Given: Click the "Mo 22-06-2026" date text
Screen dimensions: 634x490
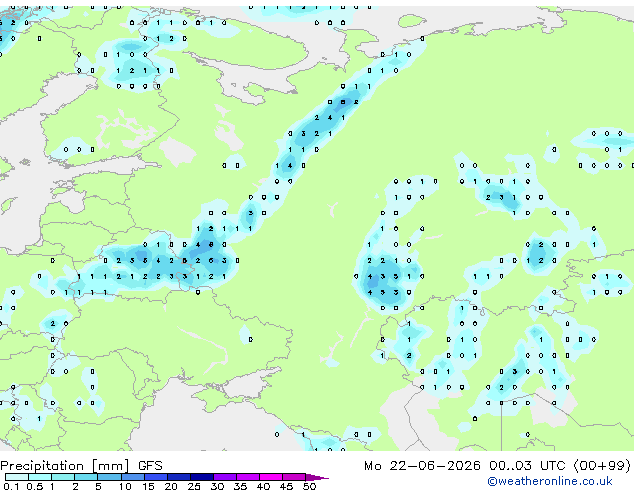Looking at the screenshot, I should click(422, 466).
